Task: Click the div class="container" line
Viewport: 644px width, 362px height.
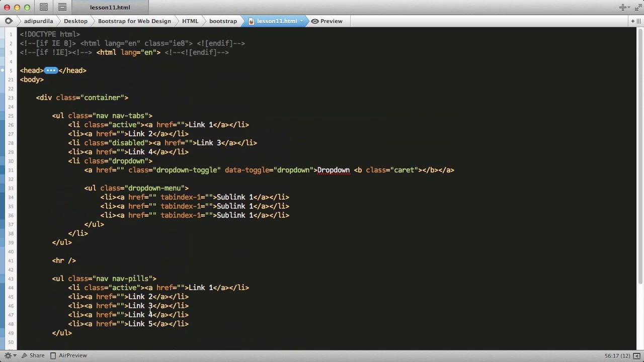Action: click(x=82, y=98)
